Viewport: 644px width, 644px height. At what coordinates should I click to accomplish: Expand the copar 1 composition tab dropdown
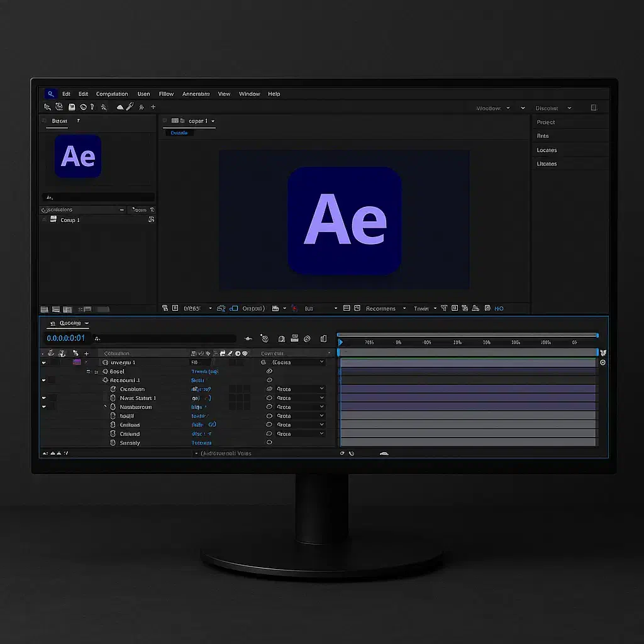tap(213, 121)
